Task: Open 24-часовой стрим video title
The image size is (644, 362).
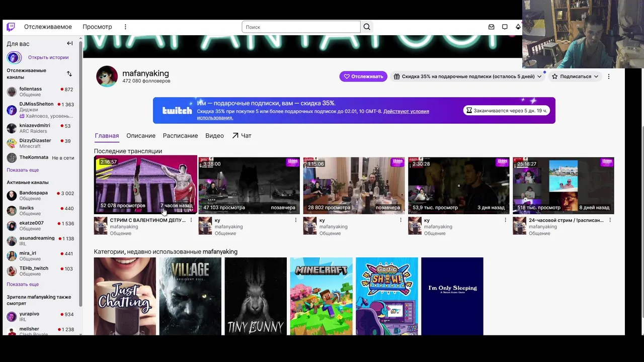Action: tap(566, 220)
